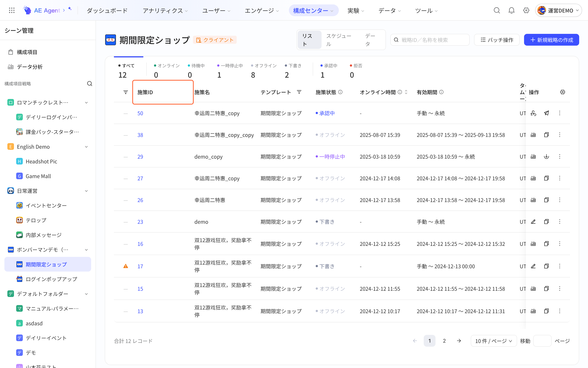Switch to the スケジュール view tab
Screen dimensions: 588x368
coord(338,40)
